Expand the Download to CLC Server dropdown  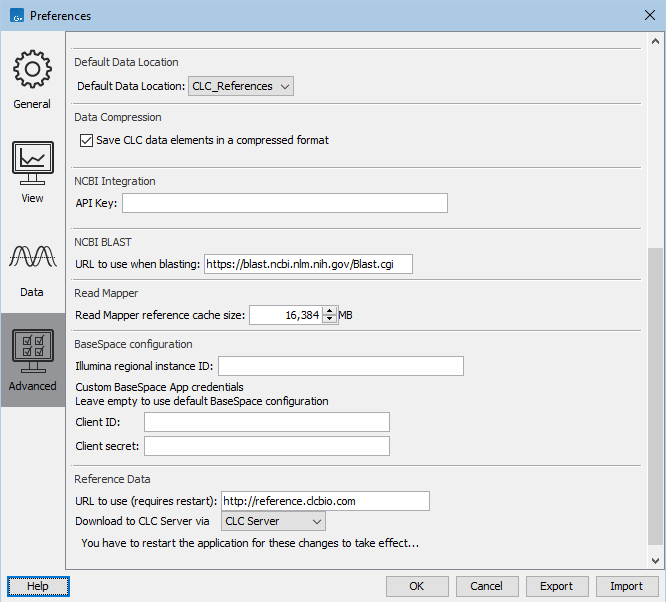tap(273, 521)
